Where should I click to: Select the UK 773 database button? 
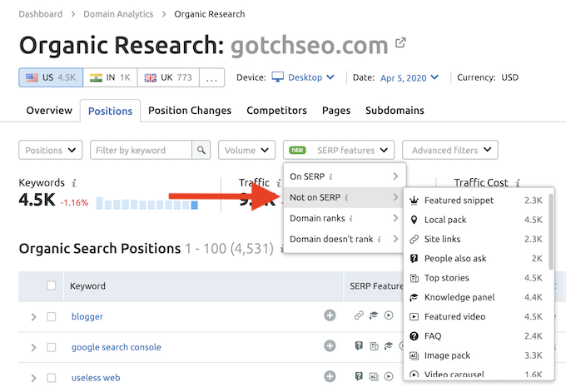click(x=168, y=77)
